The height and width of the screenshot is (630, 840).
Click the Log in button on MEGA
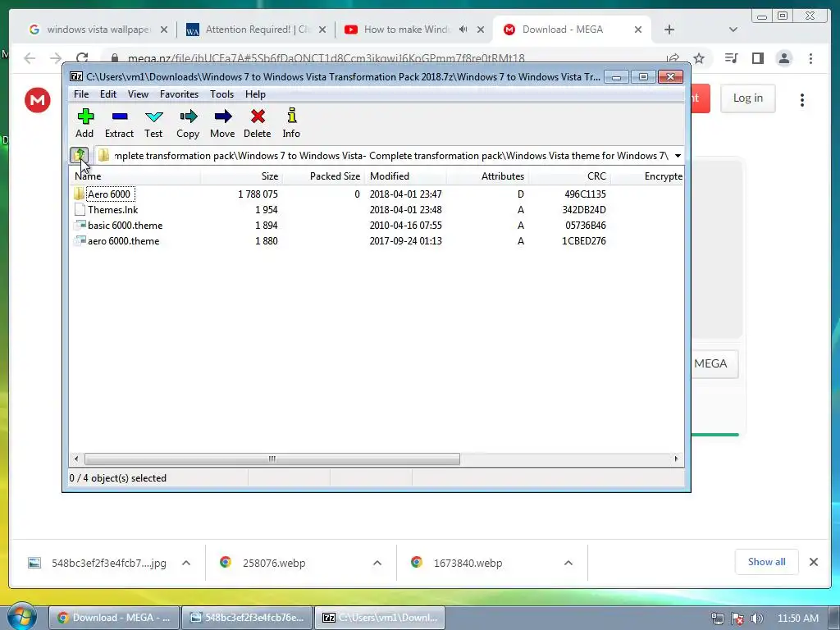point(748,98)
